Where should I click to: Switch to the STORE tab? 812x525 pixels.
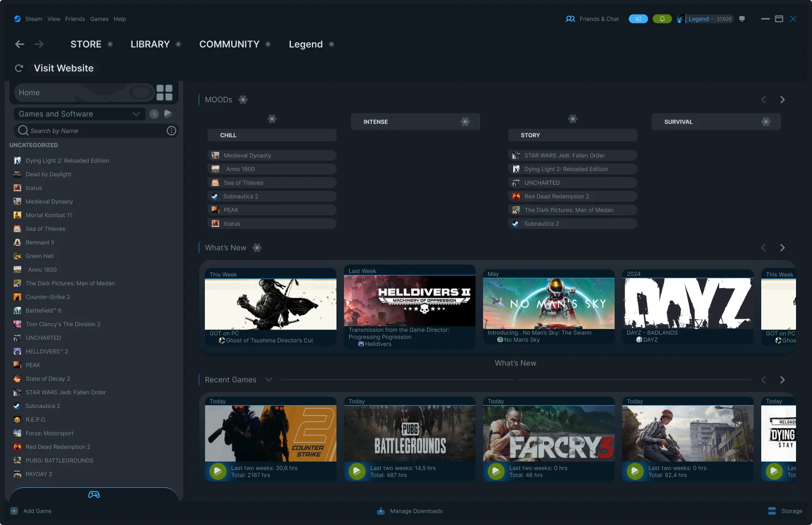tap(86, 44)
